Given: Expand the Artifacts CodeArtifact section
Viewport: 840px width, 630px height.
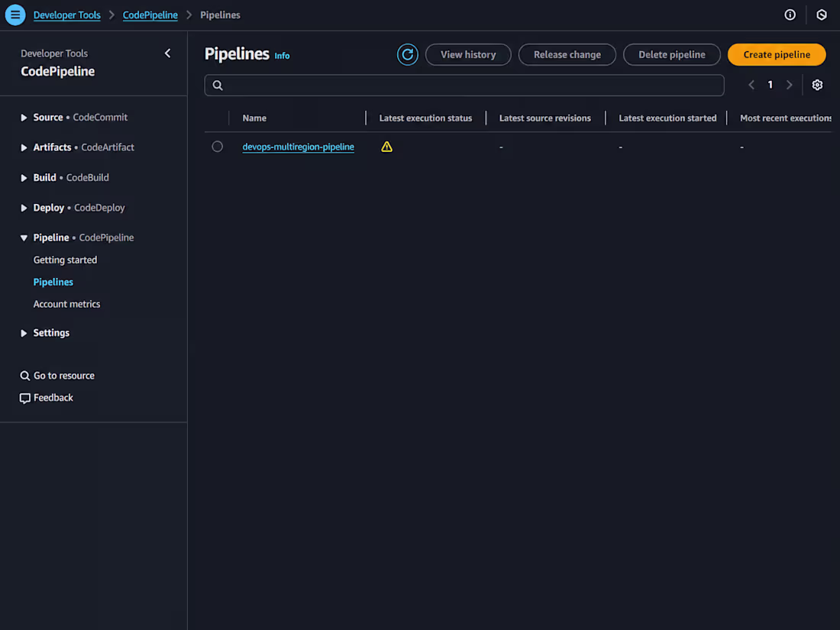Looking at the screenshot, I should [24, 147].
